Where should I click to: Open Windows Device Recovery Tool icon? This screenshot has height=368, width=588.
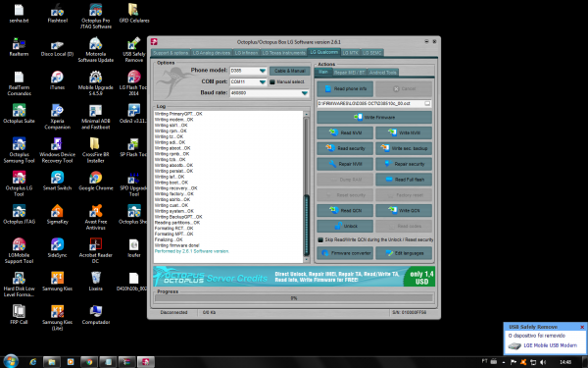[x=58, y=150]
